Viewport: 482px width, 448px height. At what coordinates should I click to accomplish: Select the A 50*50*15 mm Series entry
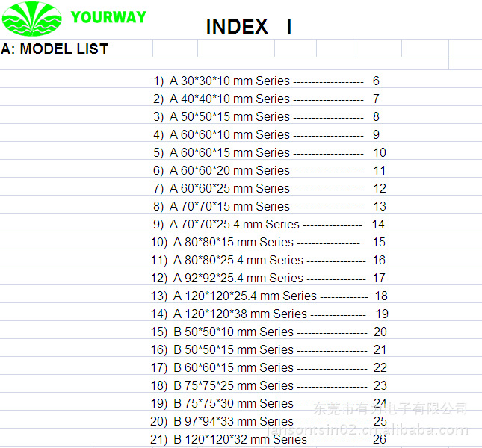(x=229, y=116)
